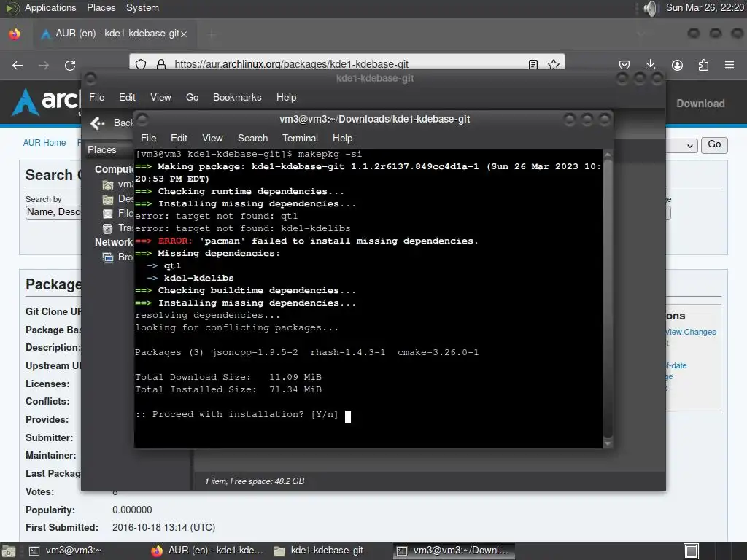Click the terminal scrollbar down arrow
This screenshot has width=747, height=560.
click(x=608, y=443)
